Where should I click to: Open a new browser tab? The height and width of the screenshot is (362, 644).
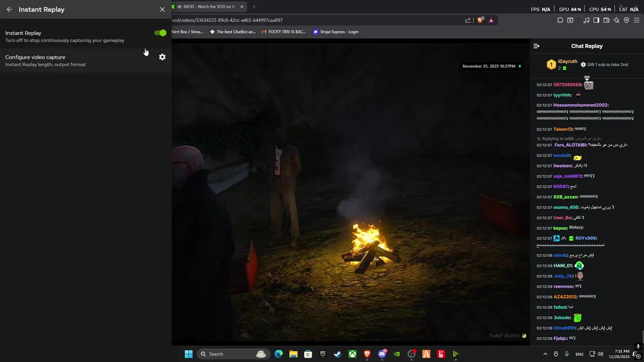click(x=254, y=7)
